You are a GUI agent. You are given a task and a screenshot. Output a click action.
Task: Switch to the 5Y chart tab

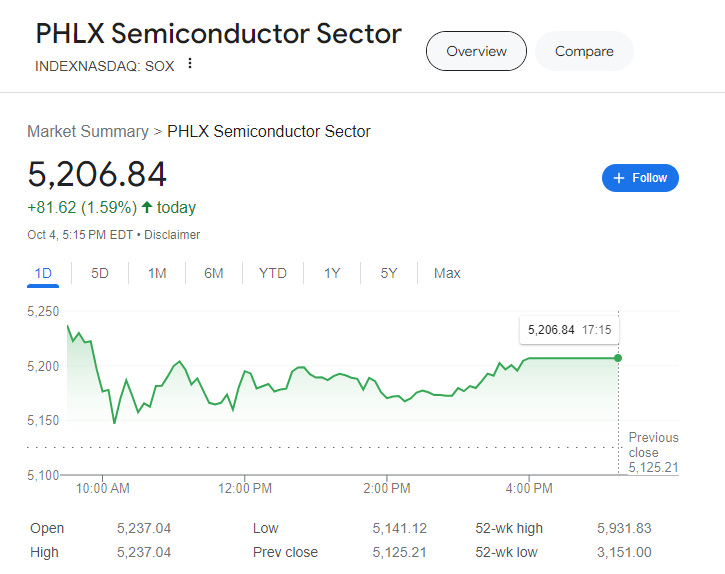(389, 273)
